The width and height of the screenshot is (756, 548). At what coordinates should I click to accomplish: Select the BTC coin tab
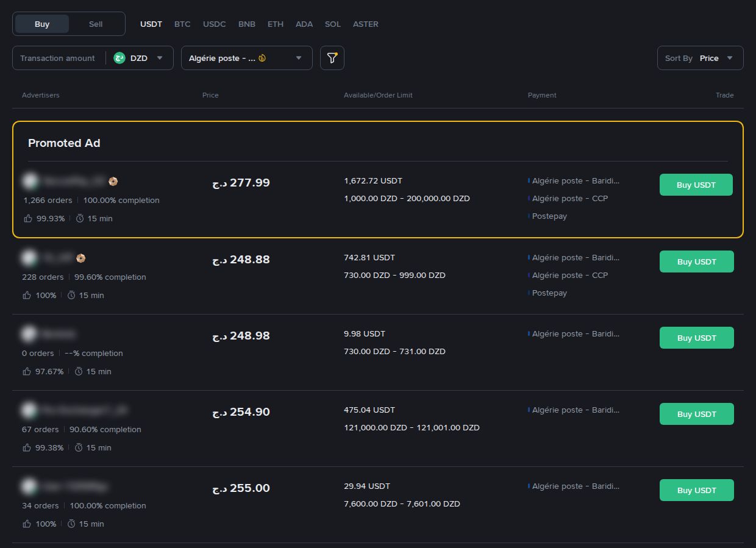click(x=182, y=24)
